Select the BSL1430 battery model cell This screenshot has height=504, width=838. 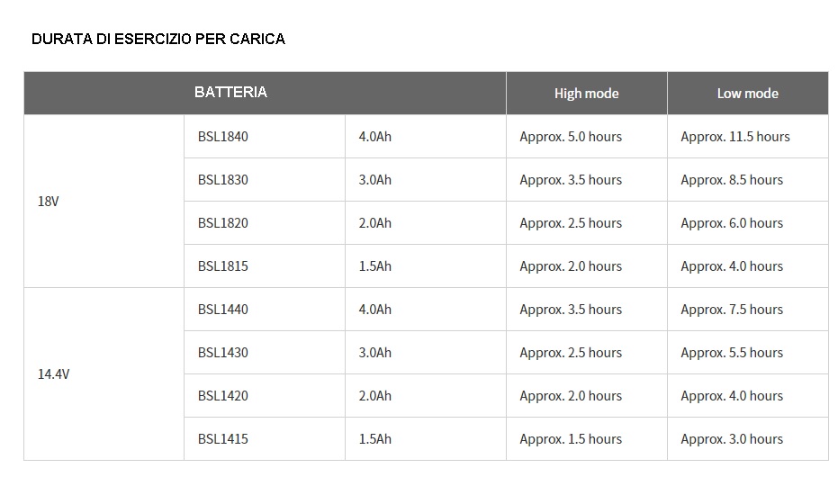[x=223, y=353]
